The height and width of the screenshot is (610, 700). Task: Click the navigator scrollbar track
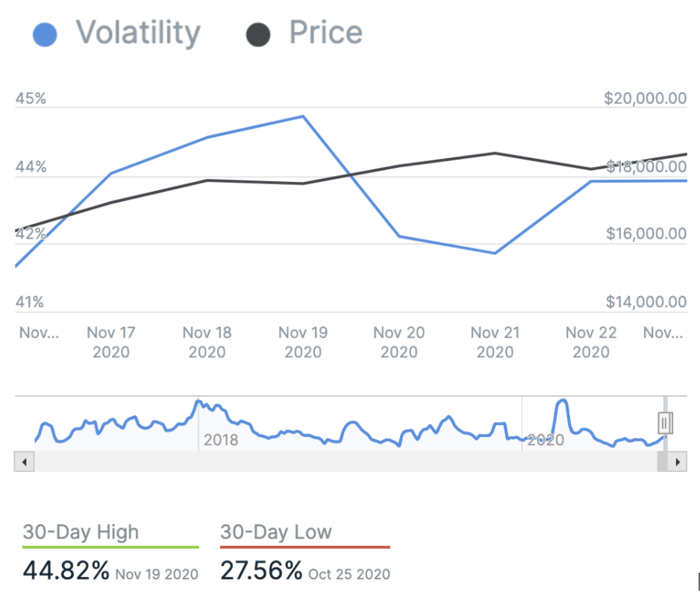(343, 462)
